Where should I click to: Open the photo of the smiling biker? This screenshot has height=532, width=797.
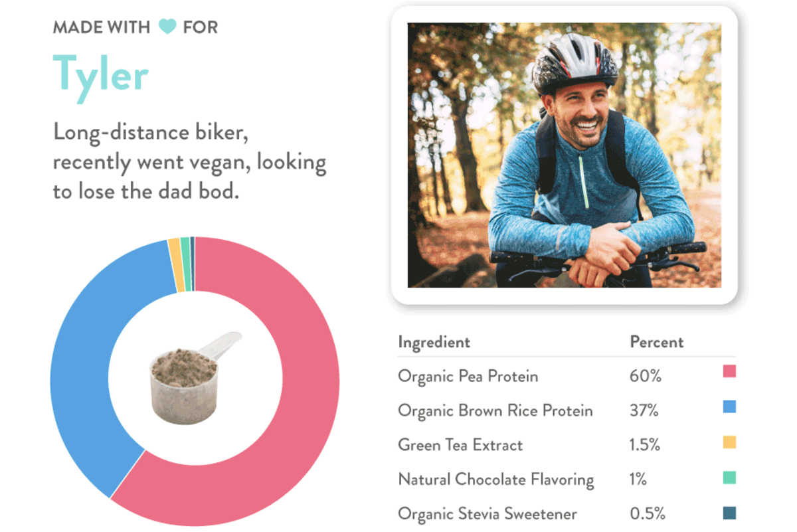pyautogui.click(x=564, y=155)
